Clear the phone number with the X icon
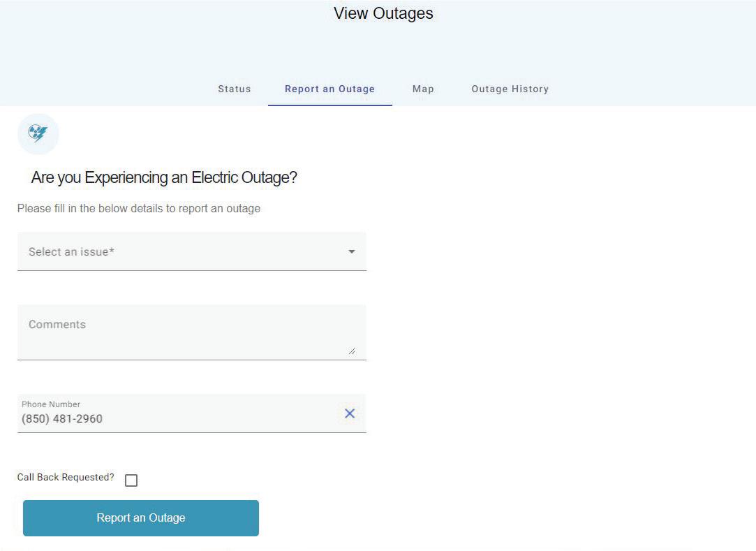756x551 pixels. coord(350,413)
